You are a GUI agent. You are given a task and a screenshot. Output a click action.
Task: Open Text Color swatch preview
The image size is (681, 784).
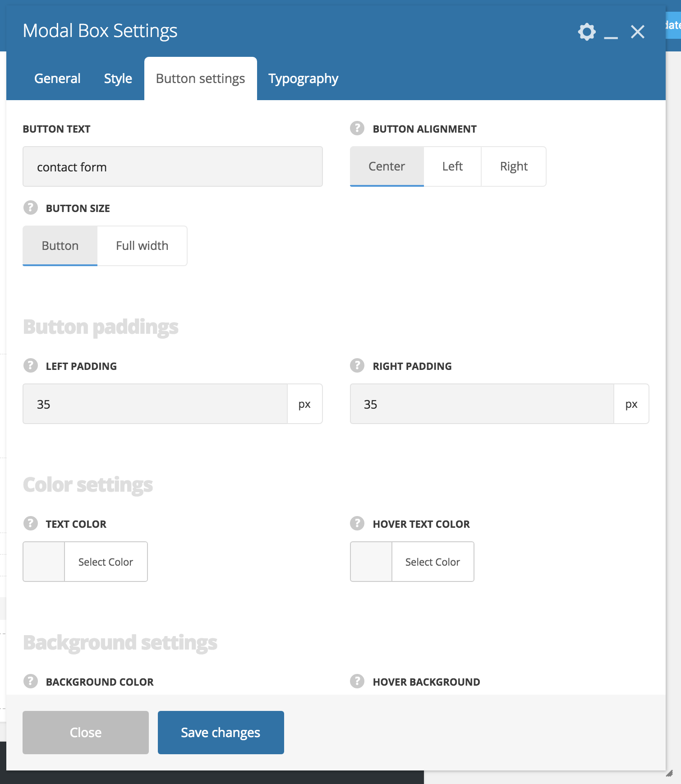(44, 562)
